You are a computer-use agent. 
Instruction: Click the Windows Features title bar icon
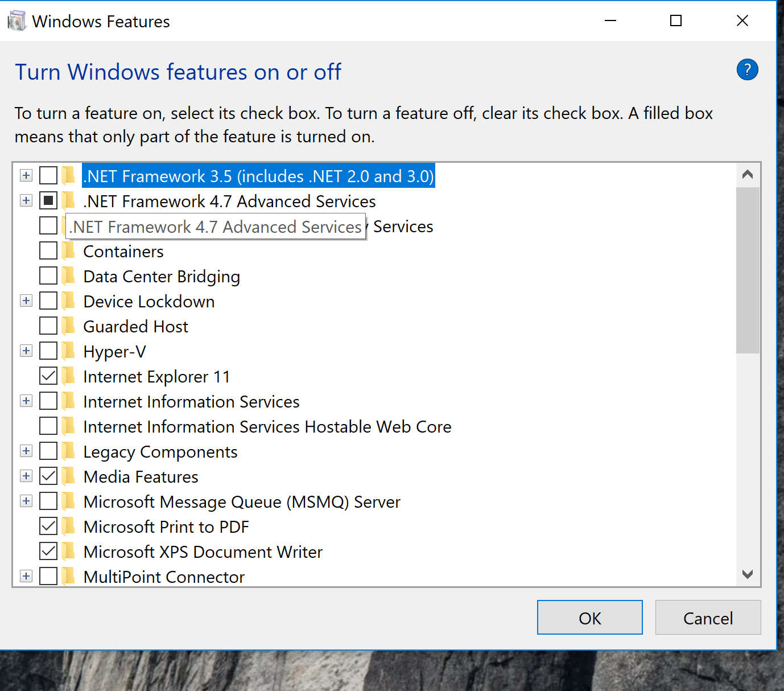[16, 21]
